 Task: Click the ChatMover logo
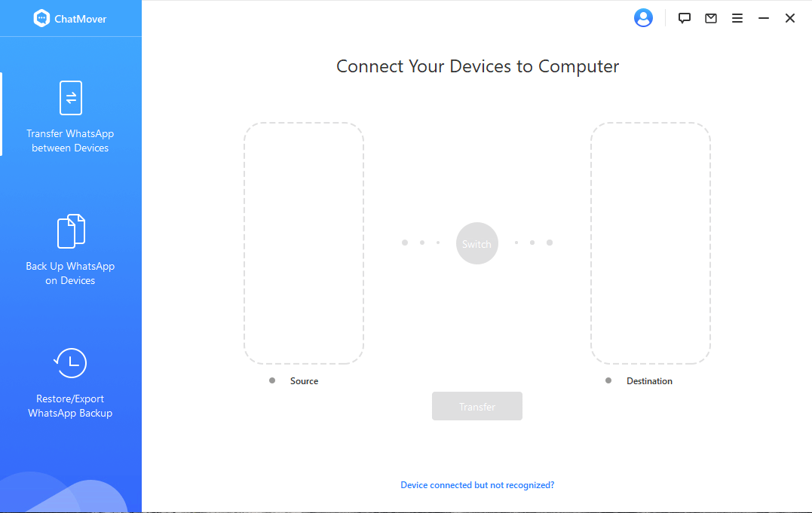pos(41,18)
